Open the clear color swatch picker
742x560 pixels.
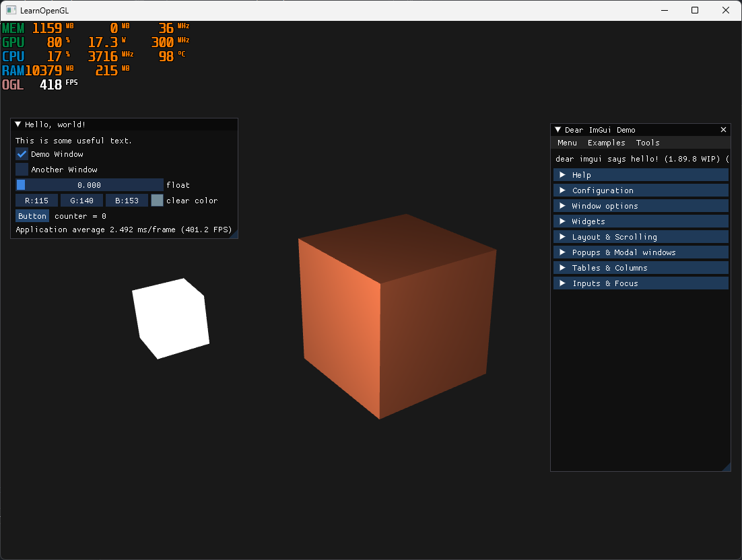(x=157, y=201)
